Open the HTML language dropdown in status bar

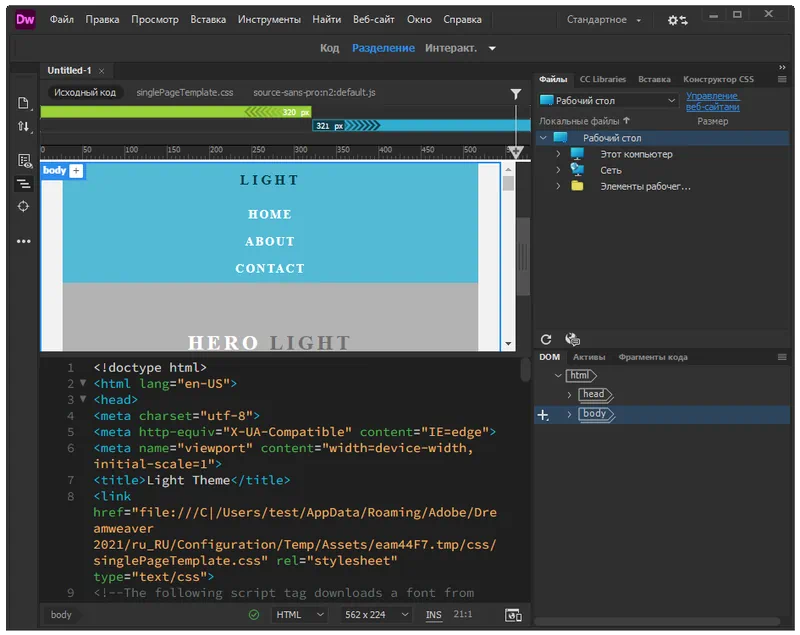[299, 615]
